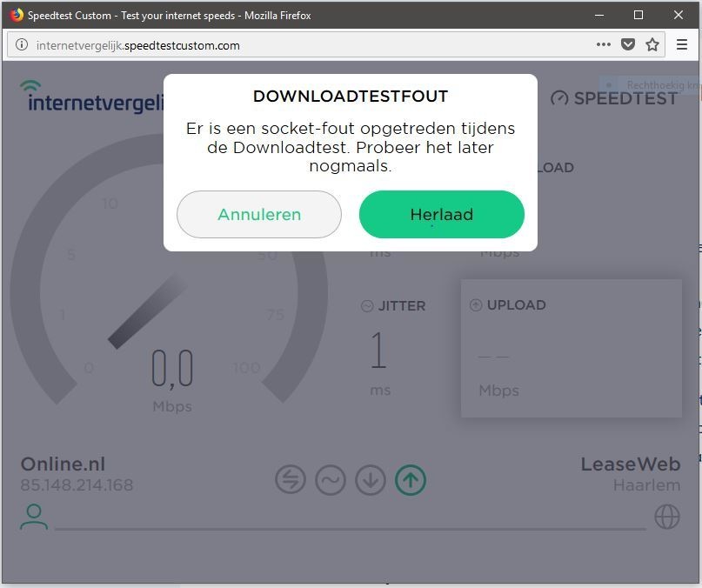
Task: Click the jitter wave stage icon
Action: (x=331, y=479)
